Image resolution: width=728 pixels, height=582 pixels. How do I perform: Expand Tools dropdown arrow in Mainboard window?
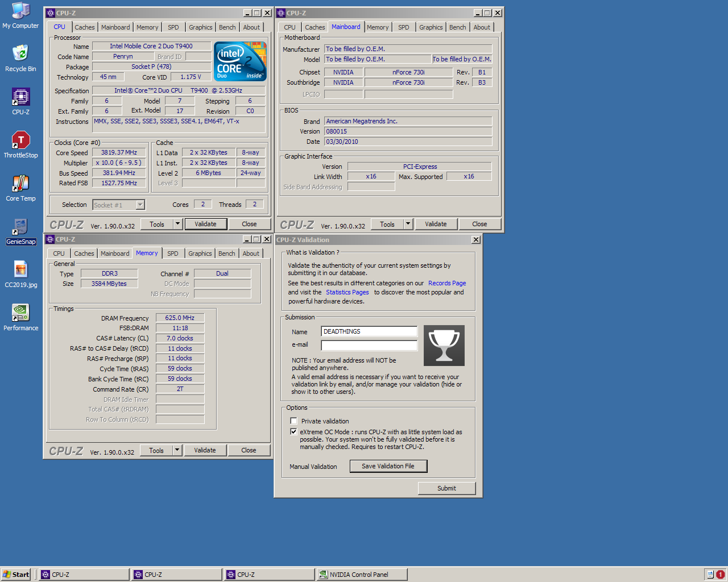point(408,224)
